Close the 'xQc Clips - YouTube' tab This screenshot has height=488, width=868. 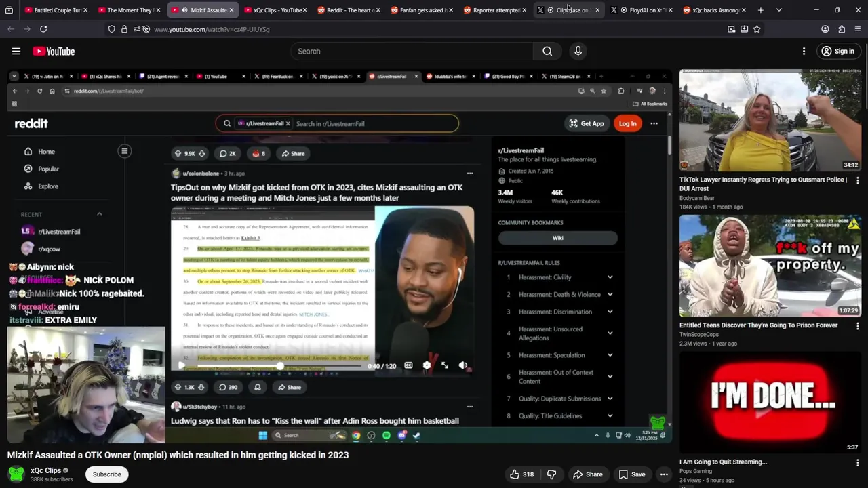[x=304, y=10]
